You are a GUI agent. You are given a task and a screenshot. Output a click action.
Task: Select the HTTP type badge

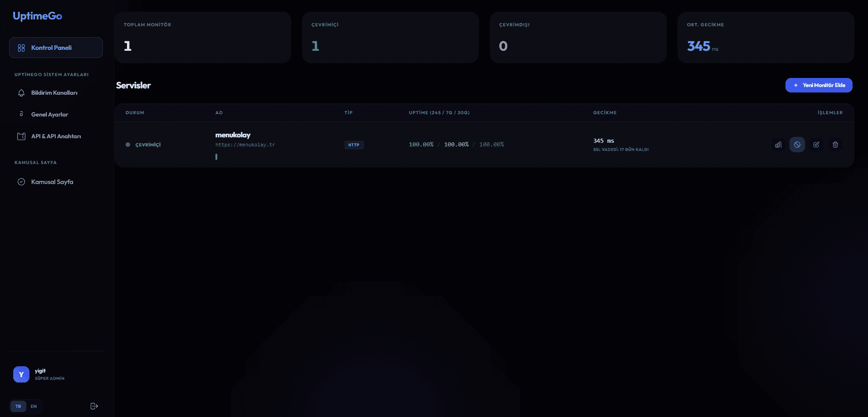354,145
